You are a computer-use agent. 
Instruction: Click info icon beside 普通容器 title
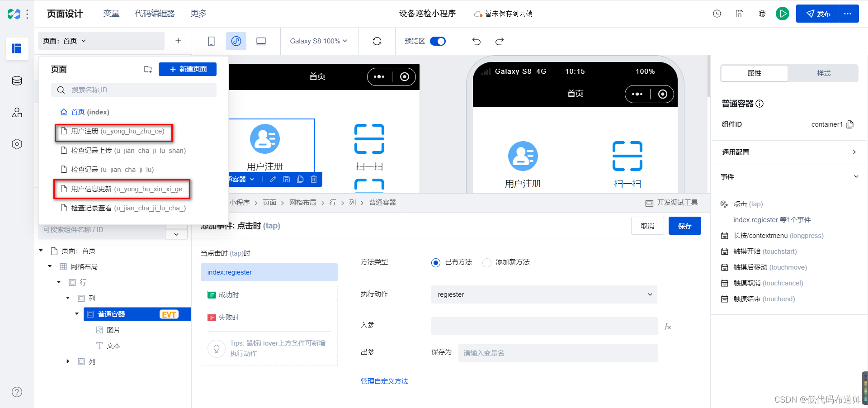coord(760,104)
